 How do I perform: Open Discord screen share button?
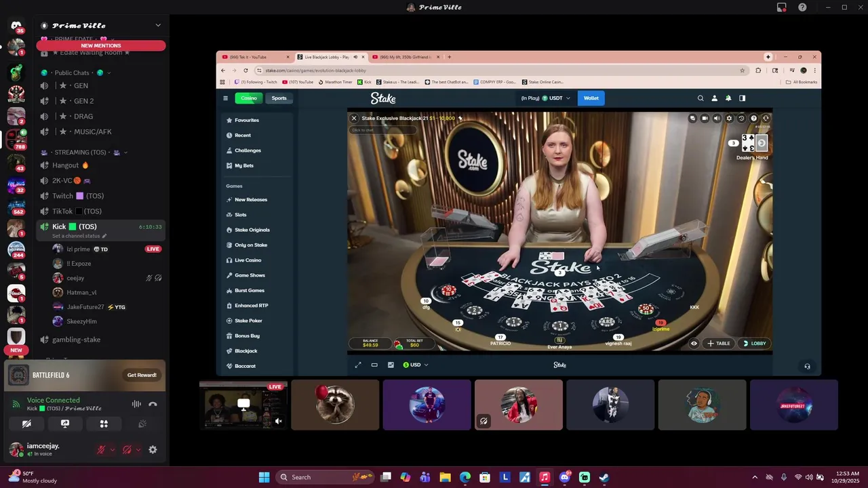[x=65, y=424]
